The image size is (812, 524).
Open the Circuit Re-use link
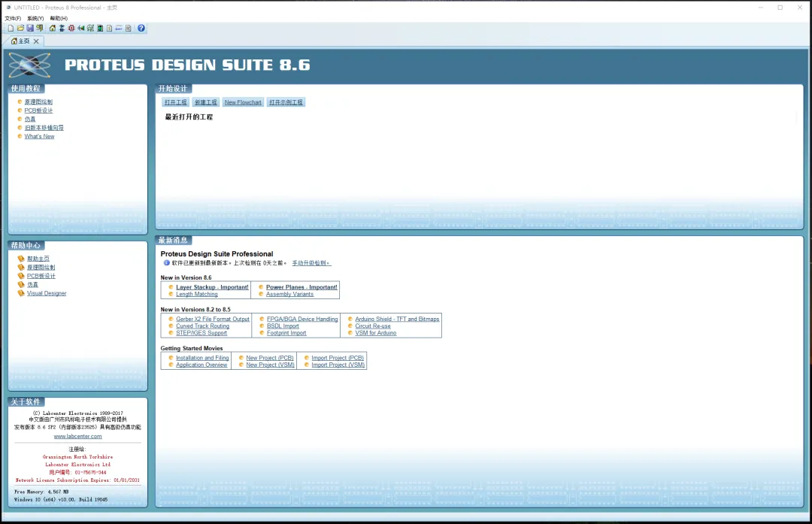(x=373, y=326)
